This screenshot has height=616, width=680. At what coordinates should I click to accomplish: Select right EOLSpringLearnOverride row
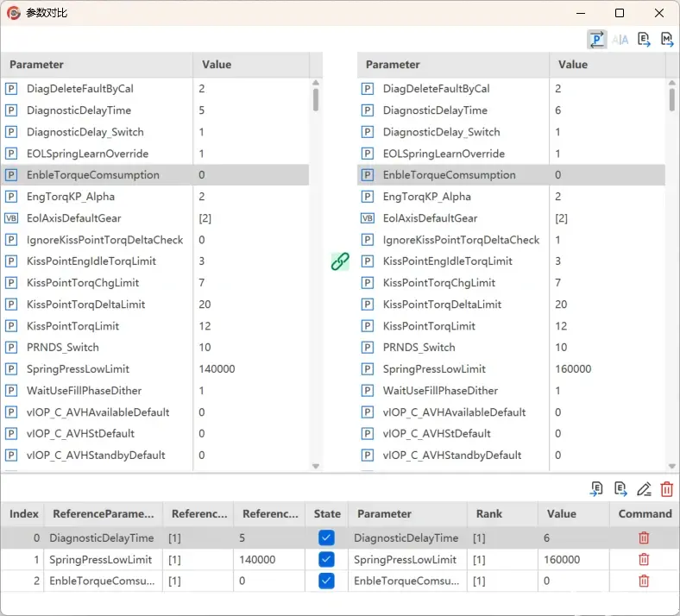coord(512,154)
